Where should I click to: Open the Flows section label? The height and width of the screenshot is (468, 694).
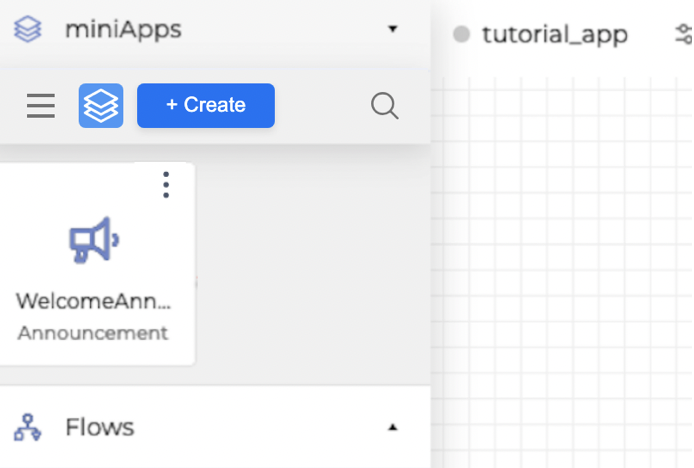coord(99,428)
